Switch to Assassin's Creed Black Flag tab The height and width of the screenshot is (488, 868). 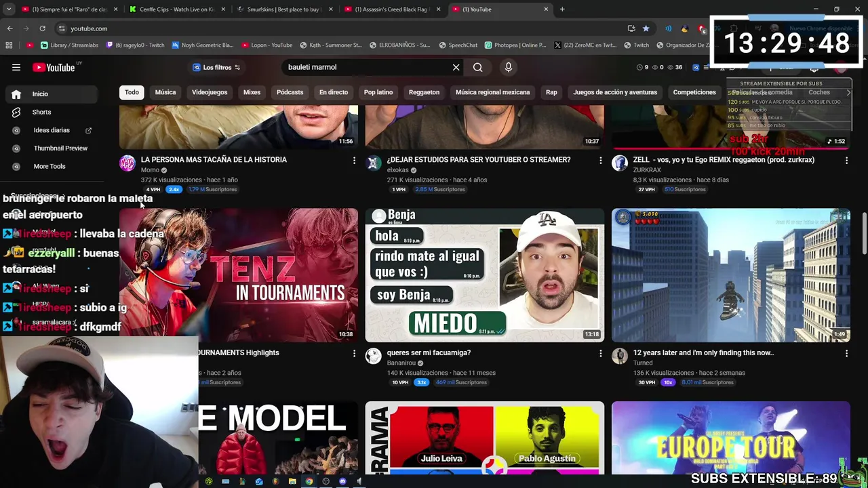pos(391,9)
